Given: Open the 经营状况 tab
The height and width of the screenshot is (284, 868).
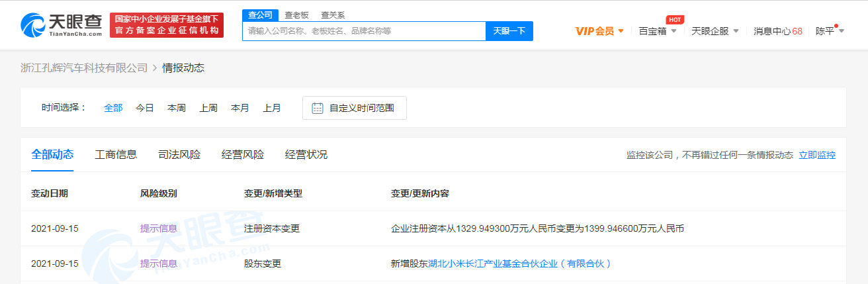Looking at the screenshot, I should [x=306, y=155].
